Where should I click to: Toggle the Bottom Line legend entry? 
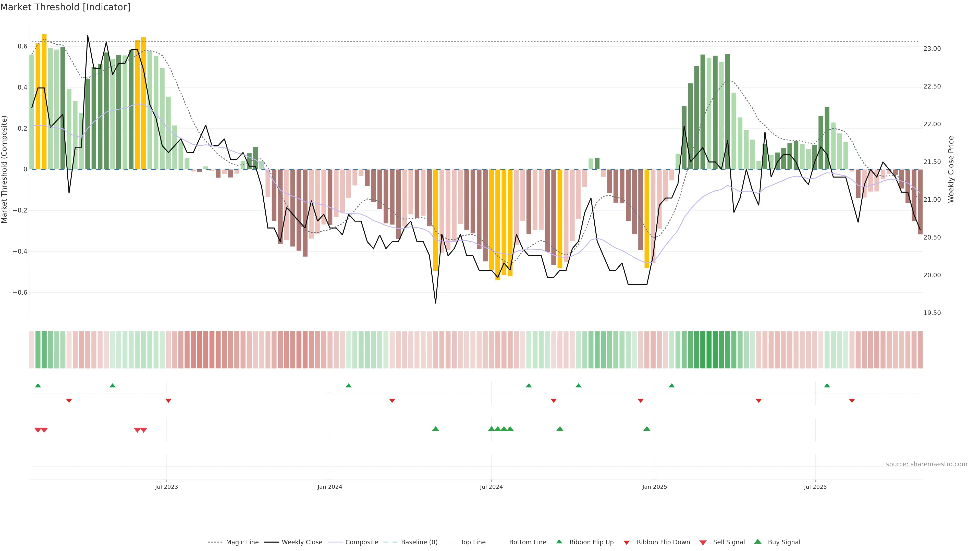[527, 542]
